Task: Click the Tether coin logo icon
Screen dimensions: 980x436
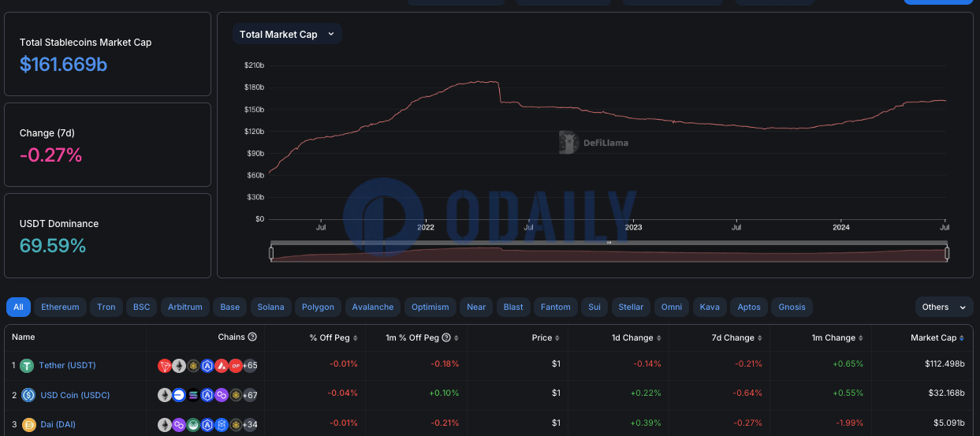Action: click(28, 365)
